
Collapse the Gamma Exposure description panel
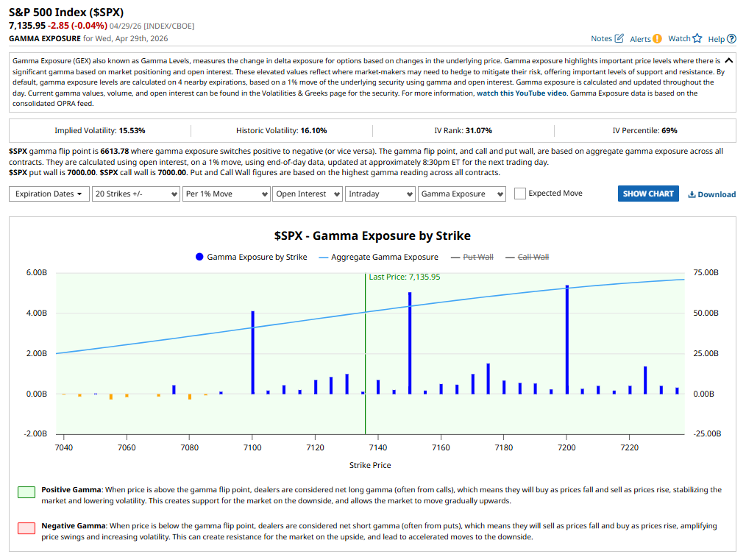(728, 60)
